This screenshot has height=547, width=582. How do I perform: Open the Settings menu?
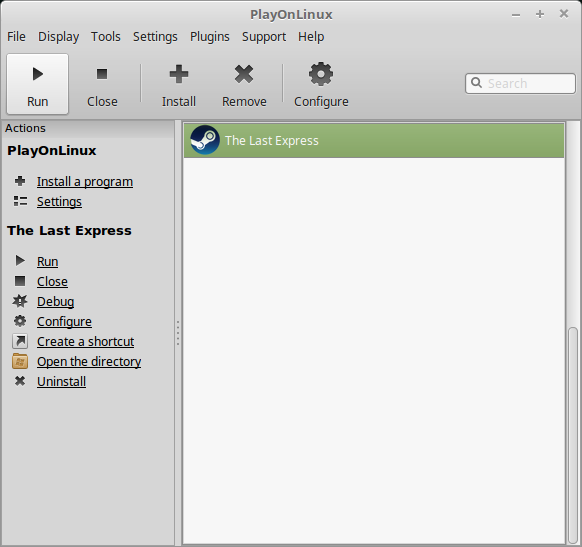click(x=155, y=37)
